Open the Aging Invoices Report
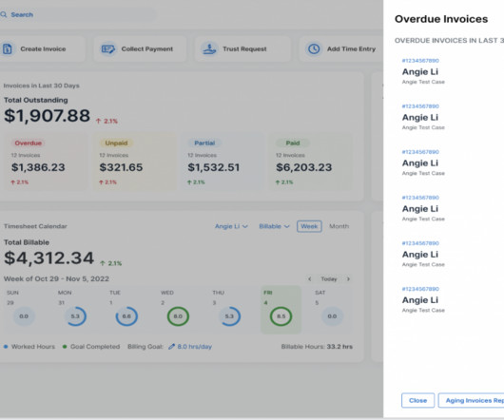This screenshot has width=504, height=420. pos(472,400)
